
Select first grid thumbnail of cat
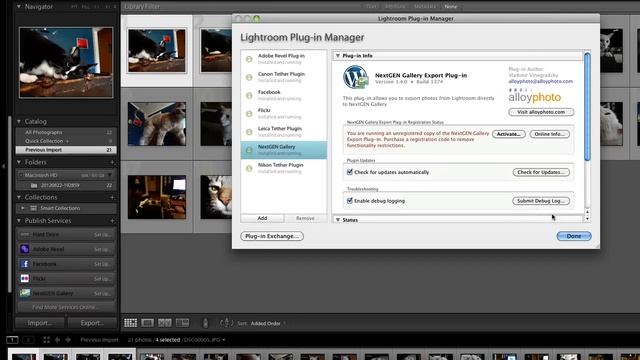pyautogui.click(x=157, y=51)
